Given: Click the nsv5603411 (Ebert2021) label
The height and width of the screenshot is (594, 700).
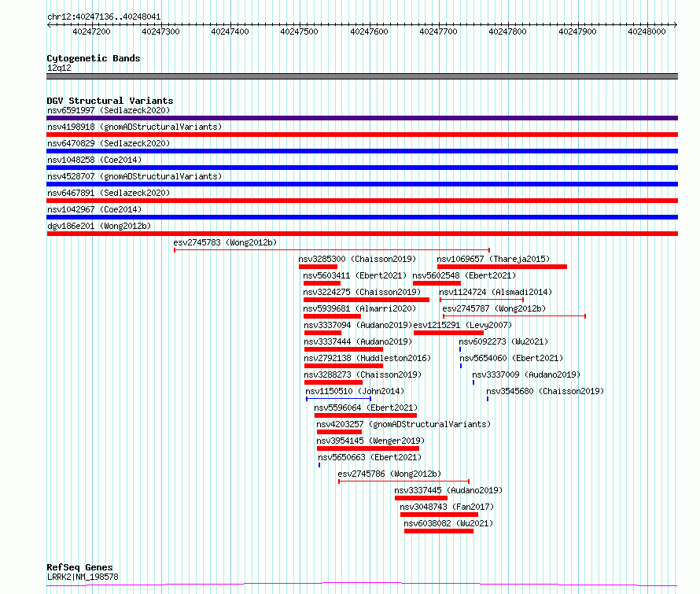Looking at the screenshot, I should [x=355, y=275].
